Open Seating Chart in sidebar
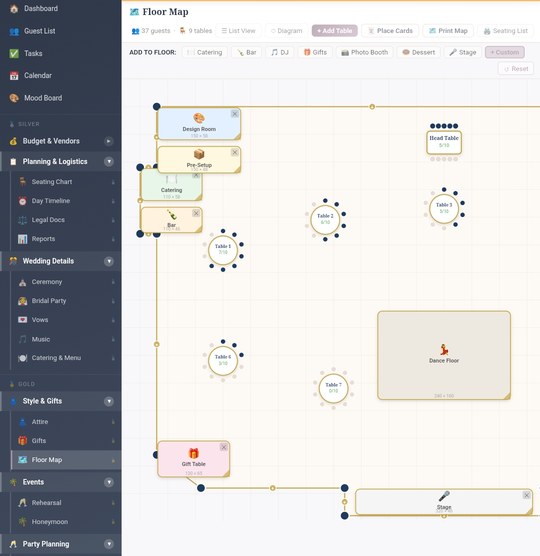The width and height of the screenshot is (540, 556). point(66,182)
